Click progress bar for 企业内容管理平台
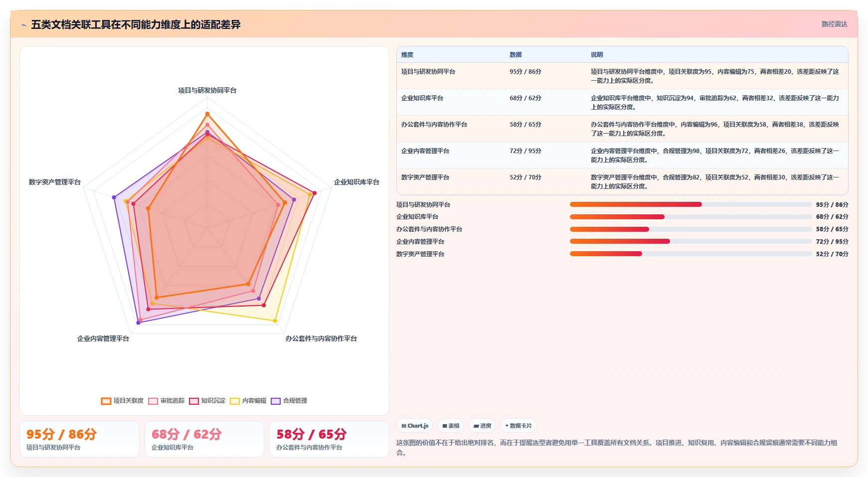868x477 pixels. pyautogui.click(x=691, y=241)
